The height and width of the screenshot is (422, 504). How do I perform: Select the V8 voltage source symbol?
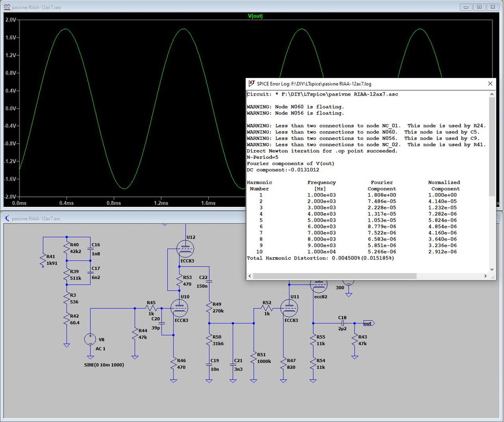(90, 339)
